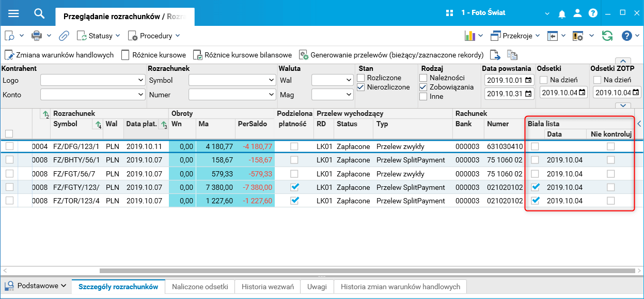Screen dimensions: 644x299
Task: Switch to Naliczone odsetki tab
Action: coord(200,287)
